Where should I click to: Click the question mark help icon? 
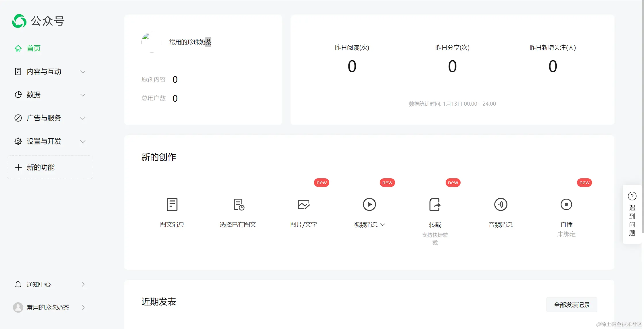click(x=632, y=196)
